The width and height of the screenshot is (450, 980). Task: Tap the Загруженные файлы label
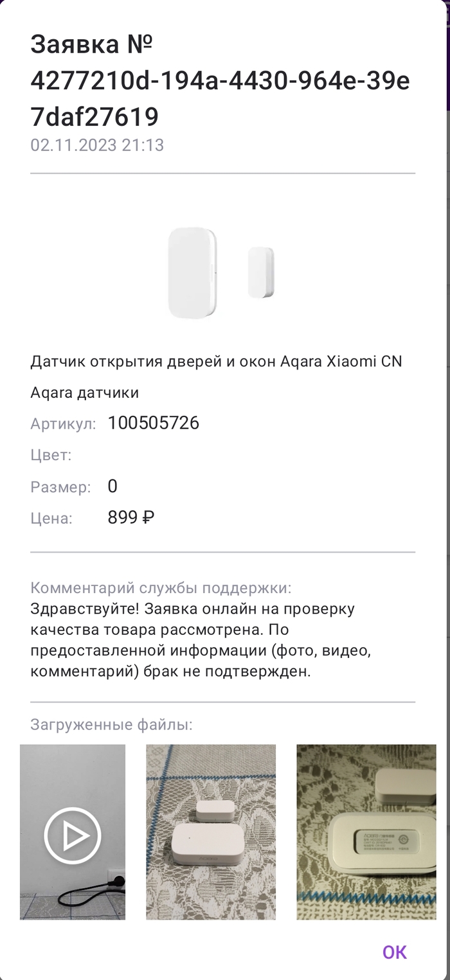(x=111, y=726)
